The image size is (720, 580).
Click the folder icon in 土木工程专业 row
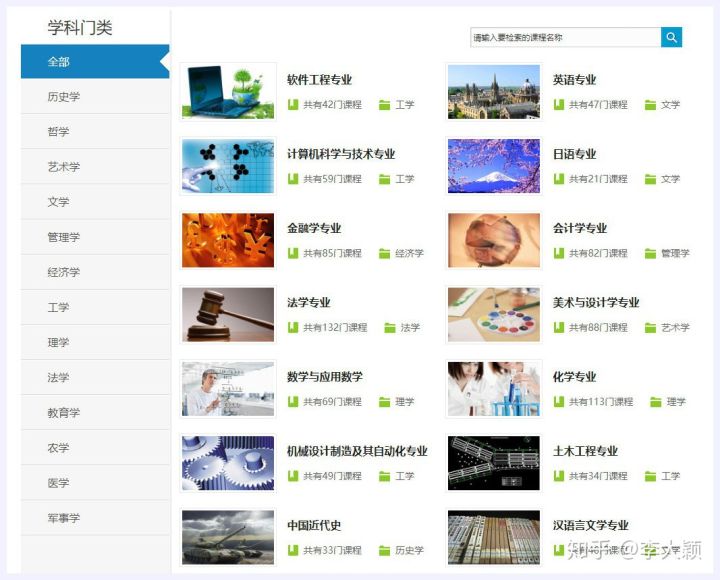coord(650,476)
